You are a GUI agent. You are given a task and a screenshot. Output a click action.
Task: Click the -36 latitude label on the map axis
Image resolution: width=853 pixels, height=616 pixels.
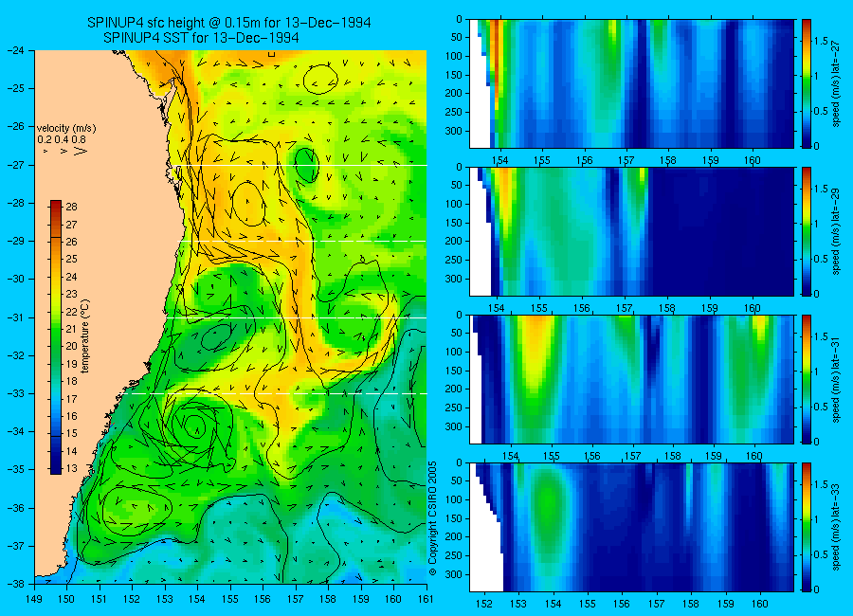coord(17,508)
